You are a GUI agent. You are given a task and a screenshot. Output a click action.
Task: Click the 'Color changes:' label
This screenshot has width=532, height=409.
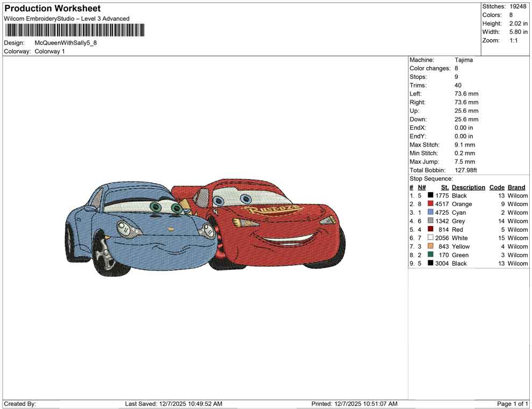[x=430, y=68]
